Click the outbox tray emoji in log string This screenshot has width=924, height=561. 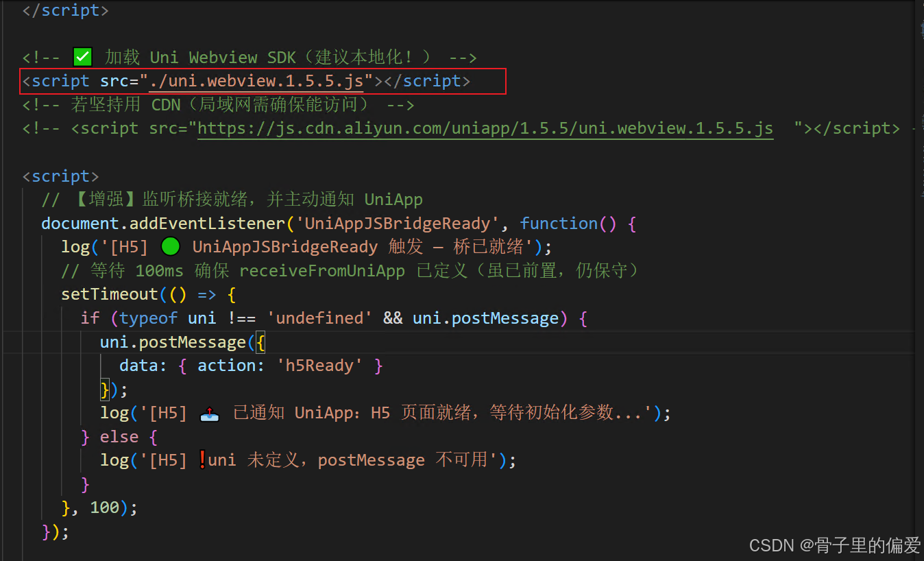209,413
